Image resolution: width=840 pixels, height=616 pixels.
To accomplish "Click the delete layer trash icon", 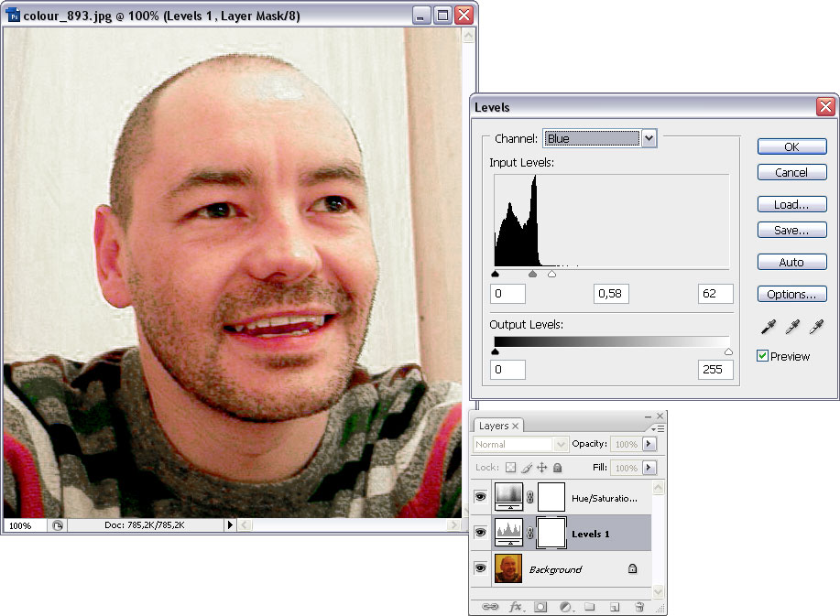I will (x=639, y=606).
